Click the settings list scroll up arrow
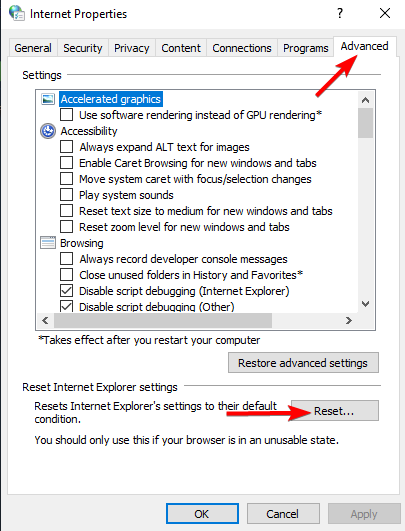The height and width of the screenshot is (531, 405). click(365, 100)
